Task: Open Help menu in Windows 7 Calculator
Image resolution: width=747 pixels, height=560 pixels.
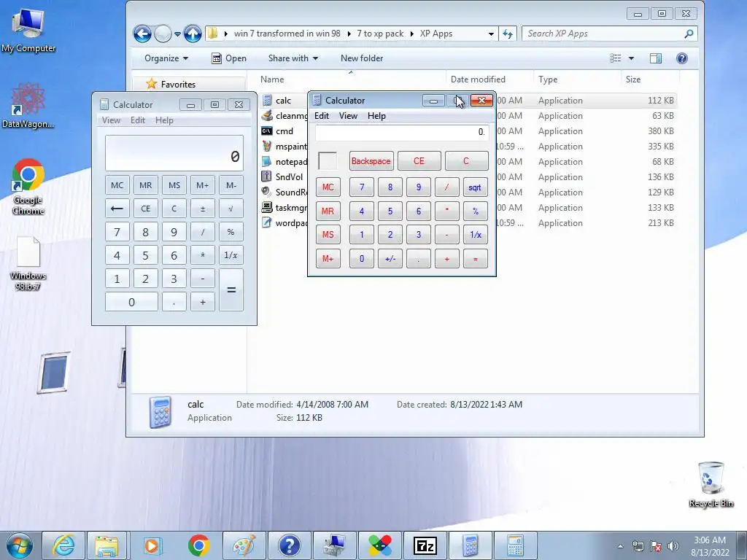Action: click(164, 120)
